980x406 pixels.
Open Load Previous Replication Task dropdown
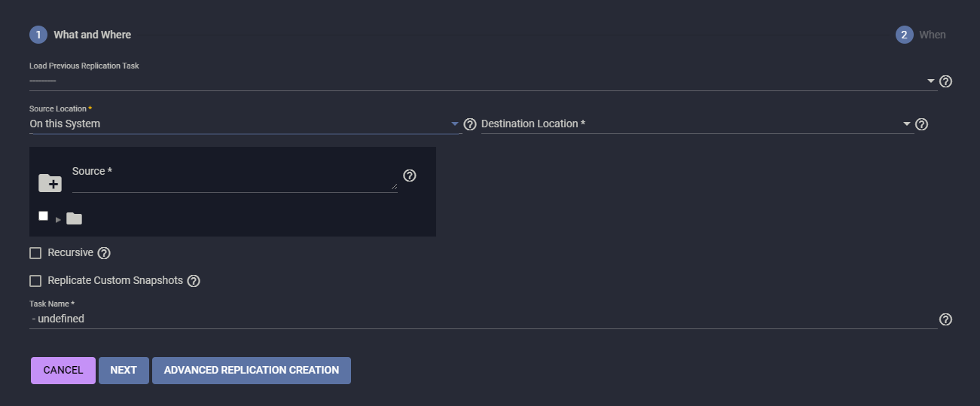(x=482, y=80)
